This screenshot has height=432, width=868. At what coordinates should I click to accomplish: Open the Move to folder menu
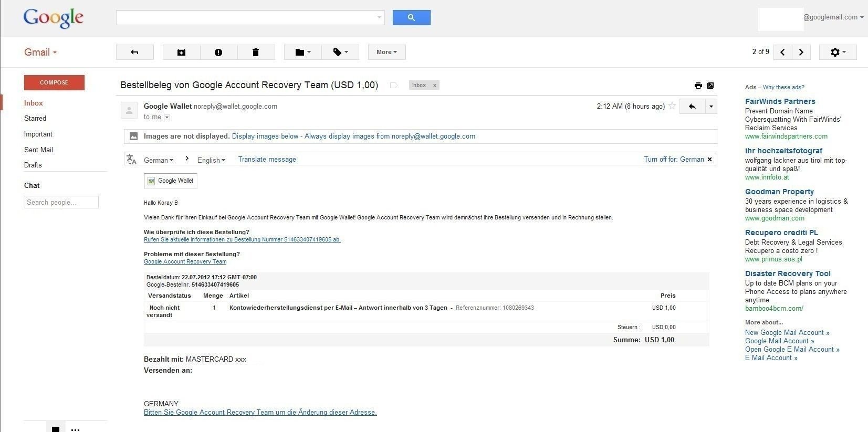(x=302, y=52)
